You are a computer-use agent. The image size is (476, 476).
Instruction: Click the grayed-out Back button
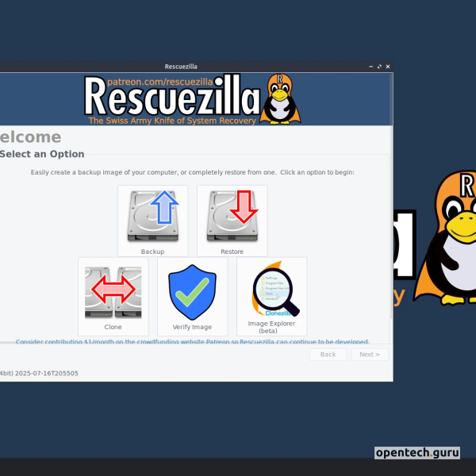tap(328, 355)
